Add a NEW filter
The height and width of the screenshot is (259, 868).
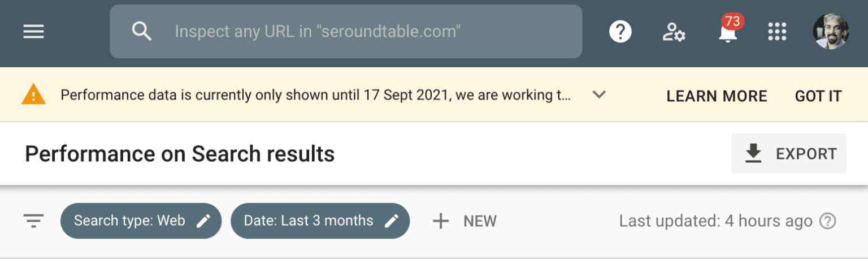[x=464, y=221]
